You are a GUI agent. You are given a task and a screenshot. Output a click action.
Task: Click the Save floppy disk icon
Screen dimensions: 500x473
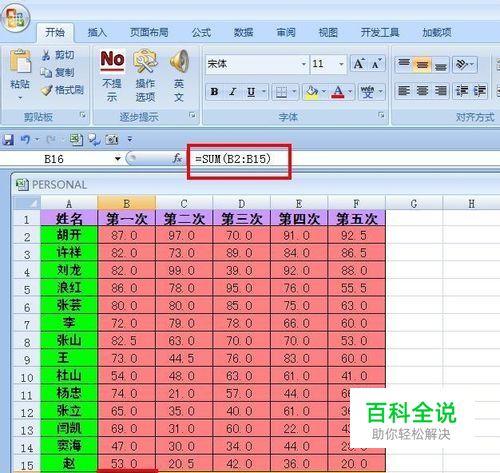click(x=8, y=139)
